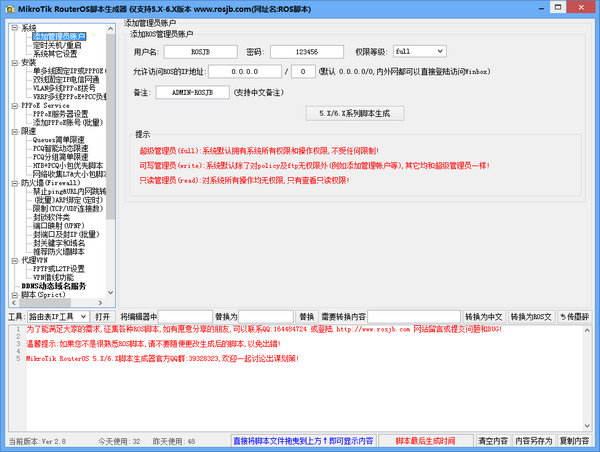Click the 转换为中文 button
This screenshot has width=600, height=452.
pyautogui.click(x=484, y=317)
